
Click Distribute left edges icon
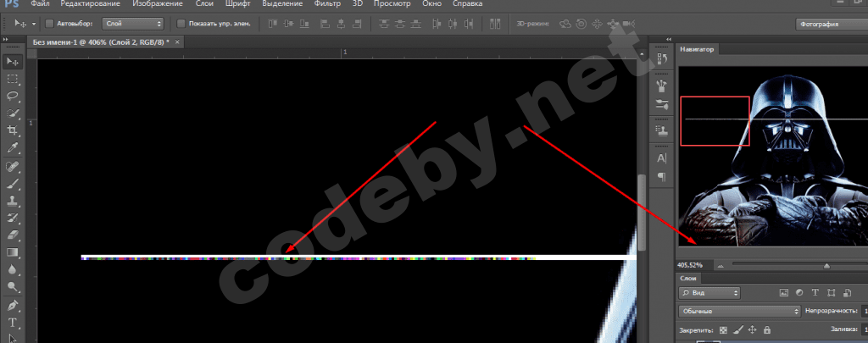(x=438, y=24)
